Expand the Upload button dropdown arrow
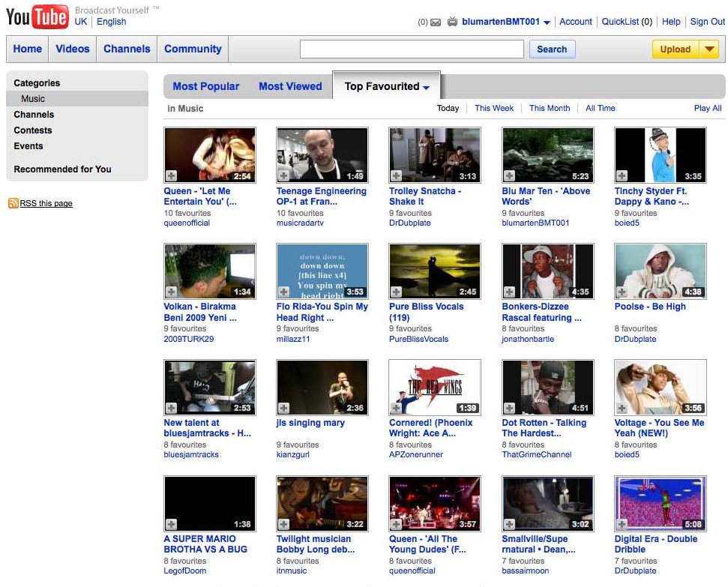728x587 pixels. (x=709, y=49)
